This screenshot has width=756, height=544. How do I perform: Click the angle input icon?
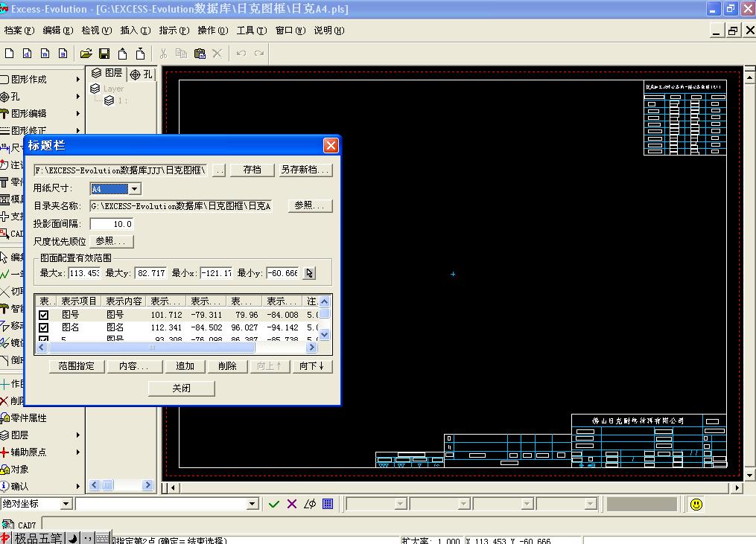(310, 504)
